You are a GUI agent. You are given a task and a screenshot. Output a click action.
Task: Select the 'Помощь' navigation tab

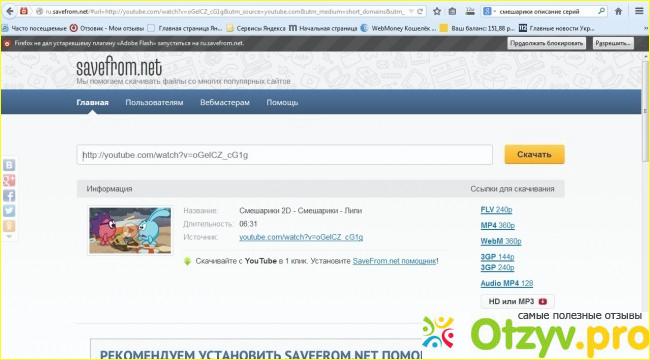282,102
